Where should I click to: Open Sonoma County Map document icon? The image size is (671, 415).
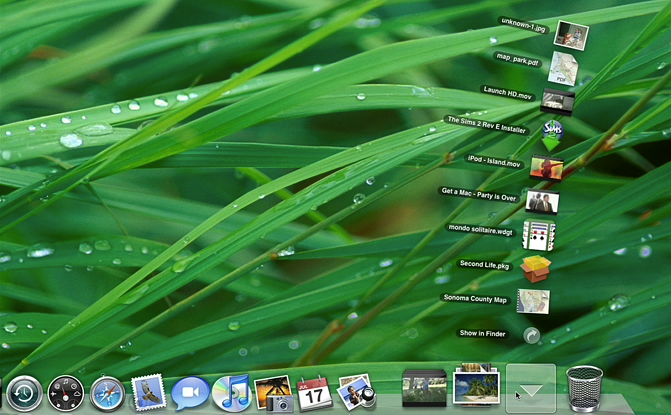point(533,301)
